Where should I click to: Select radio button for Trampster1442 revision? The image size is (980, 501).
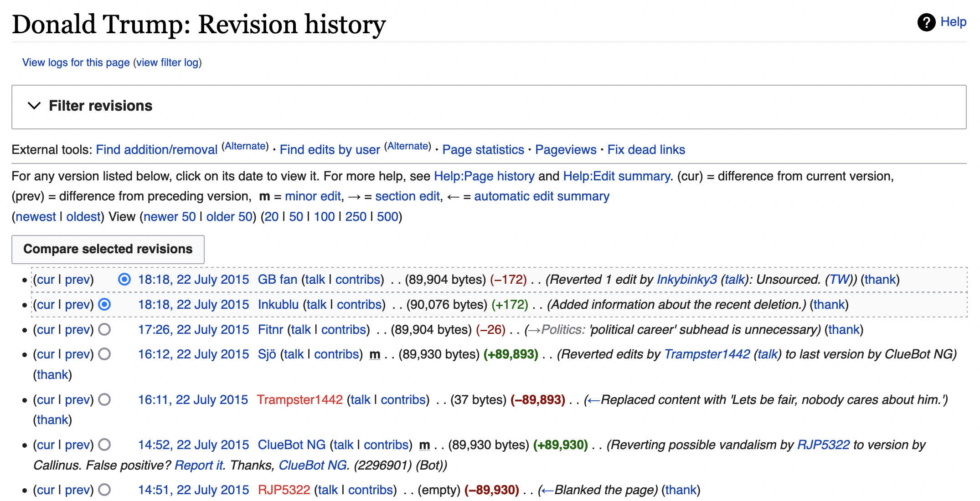(104, 399)
